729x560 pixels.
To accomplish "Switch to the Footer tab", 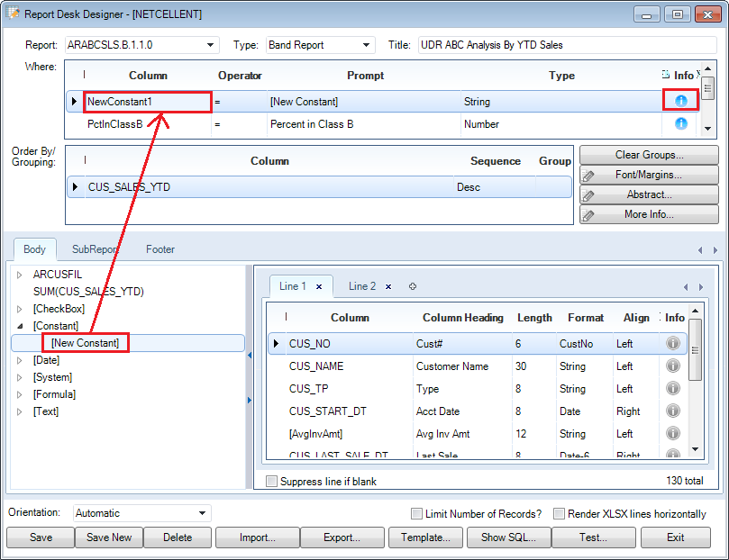I will 160,249.
